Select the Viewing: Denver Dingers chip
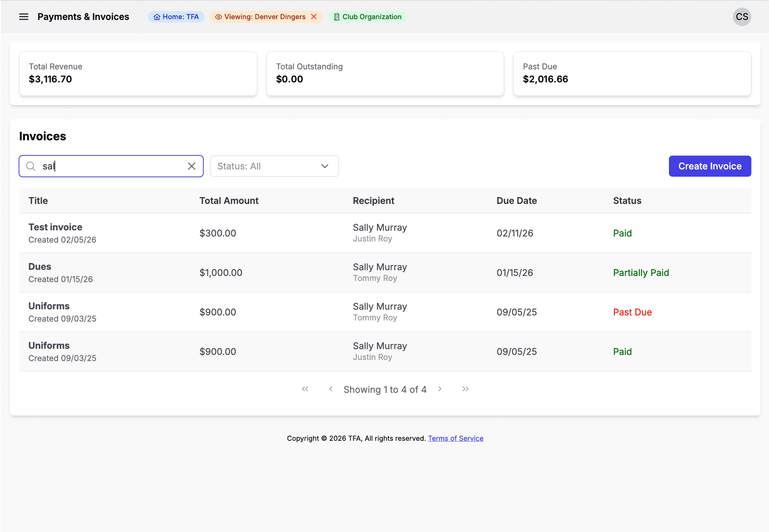Image resolution: width=769 pixels, height=532 pixels. coord(265,17)
